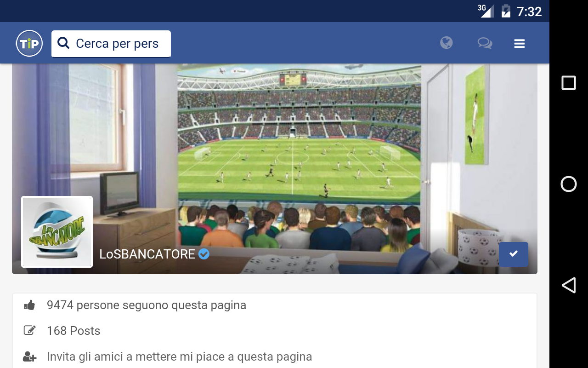Click the add-friend invite icon

coord(29,356)
